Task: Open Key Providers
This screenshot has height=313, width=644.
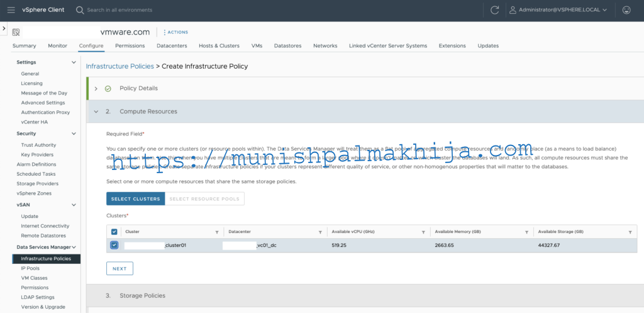Action: (x=37, y=155)
